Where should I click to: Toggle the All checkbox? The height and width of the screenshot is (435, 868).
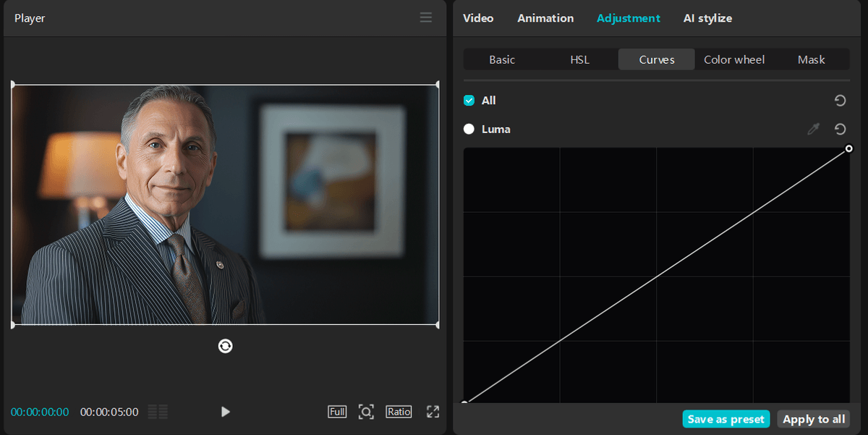tap(469, 101)
